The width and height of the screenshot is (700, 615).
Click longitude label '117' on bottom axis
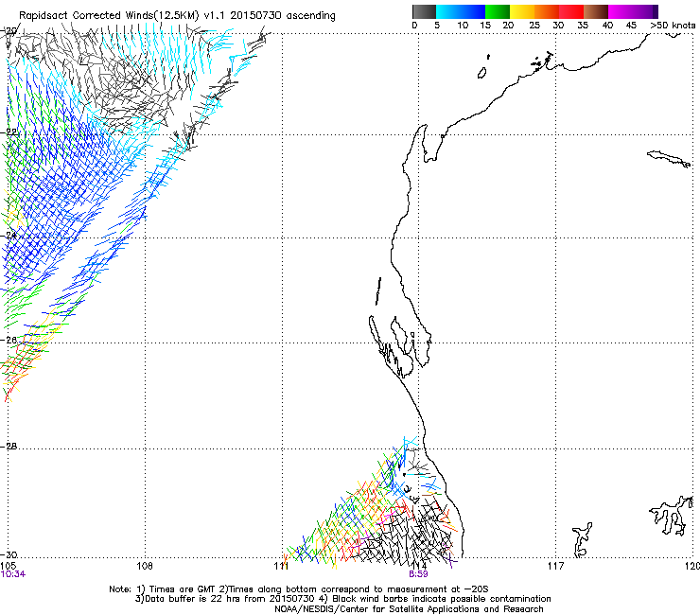tap(555, 566)
